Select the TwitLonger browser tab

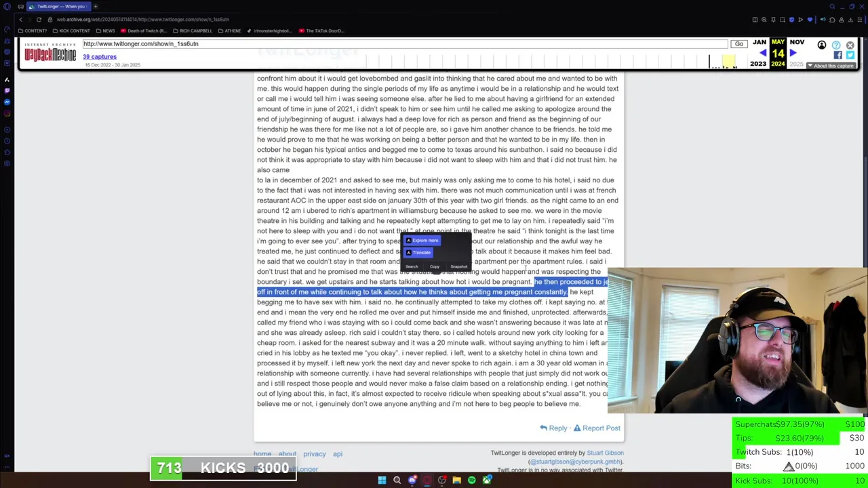coord(58,6)
